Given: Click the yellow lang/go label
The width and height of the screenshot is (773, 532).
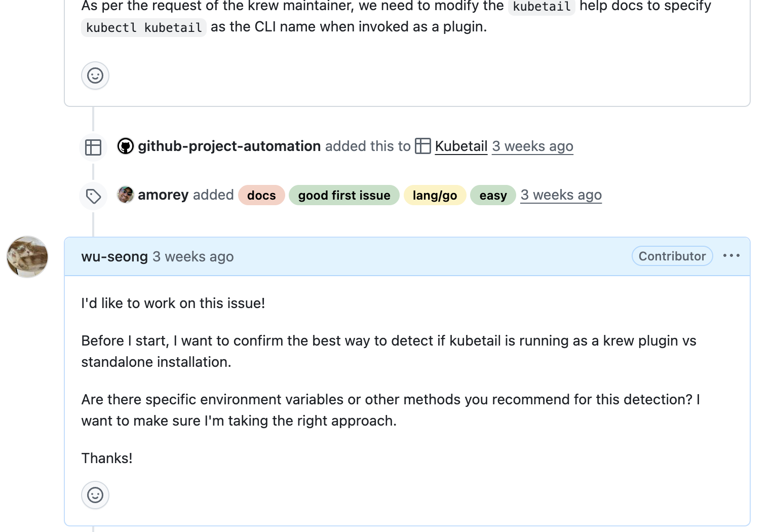Looking at the screenshot, I should click(x=435, y=196).
